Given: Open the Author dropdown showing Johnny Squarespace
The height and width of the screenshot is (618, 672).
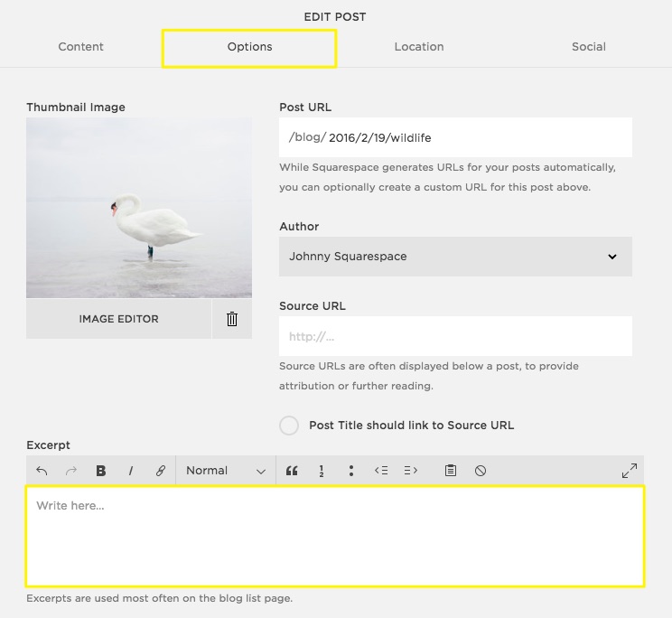Looking at the screenshot, I should pos(455,257).
